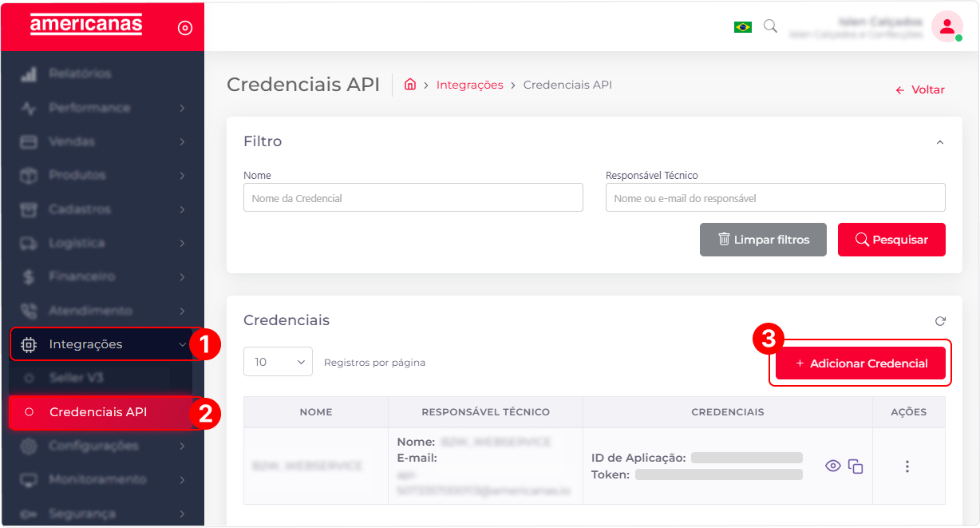
Task: Select Seller V3 submenu item
Action: (76, 378)
